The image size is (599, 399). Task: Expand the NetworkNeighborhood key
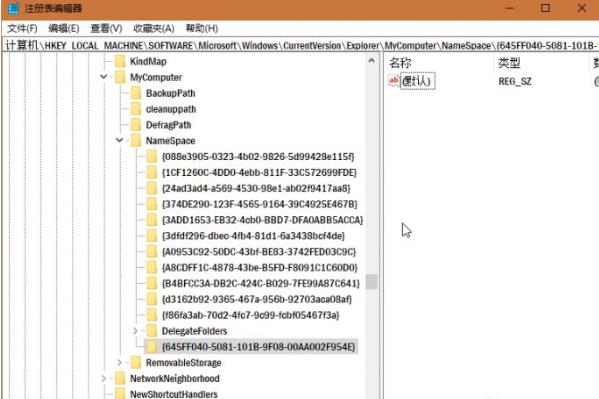104,378
